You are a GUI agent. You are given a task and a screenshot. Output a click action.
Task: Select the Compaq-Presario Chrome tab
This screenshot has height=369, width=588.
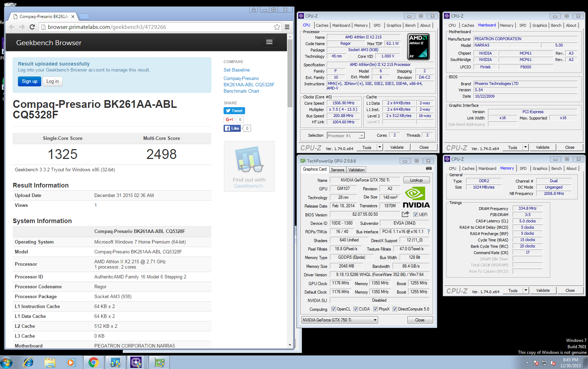44,16
